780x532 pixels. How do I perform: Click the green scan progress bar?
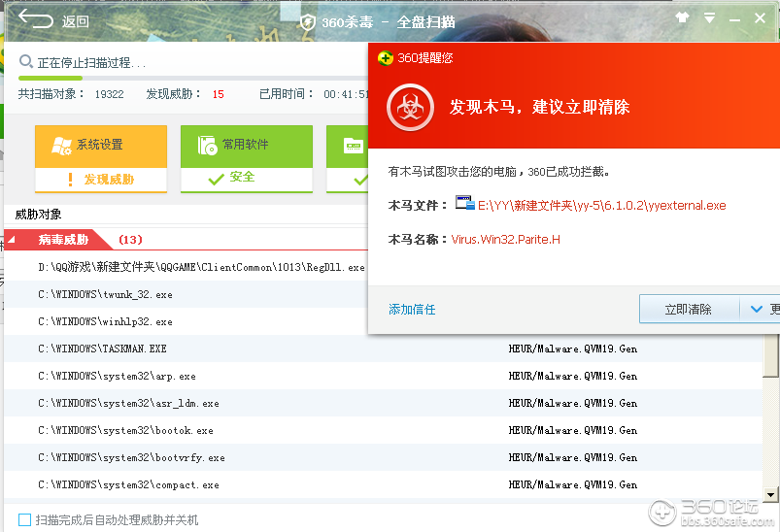(37, 78)
